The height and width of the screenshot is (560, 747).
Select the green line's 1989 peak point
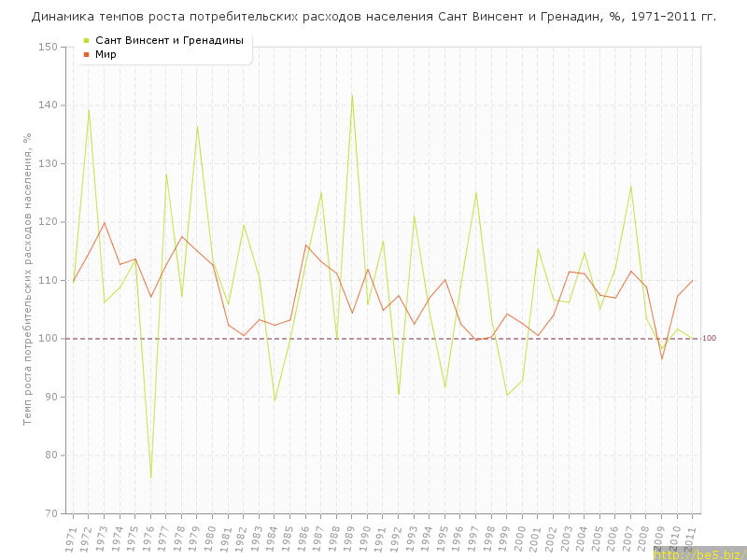pyautogui.click(x=352, y=94)
